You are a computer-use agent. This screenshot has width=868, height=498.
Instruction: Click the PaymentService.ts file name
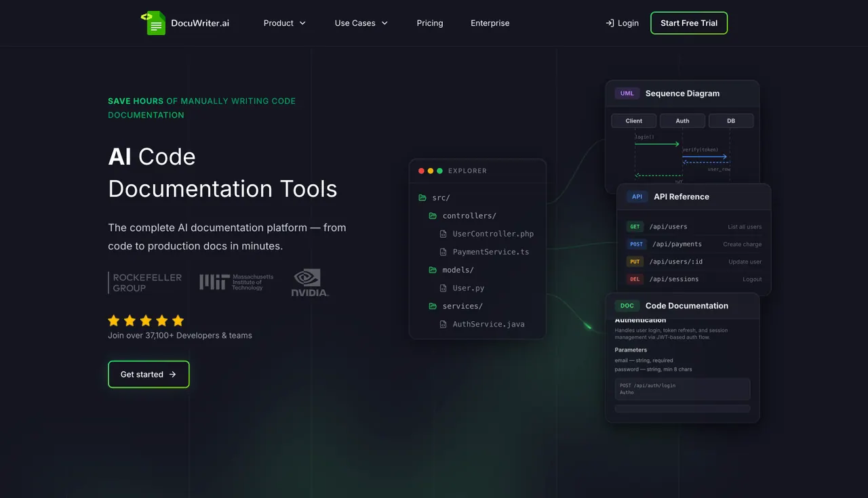tap(491, 252)
